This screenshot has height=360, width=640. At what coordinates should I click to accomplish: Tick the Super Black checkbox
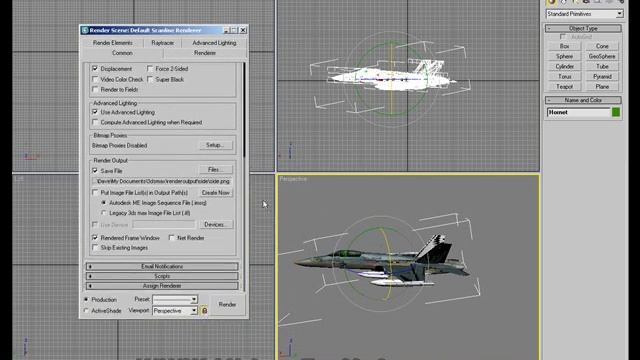[150, 79]
